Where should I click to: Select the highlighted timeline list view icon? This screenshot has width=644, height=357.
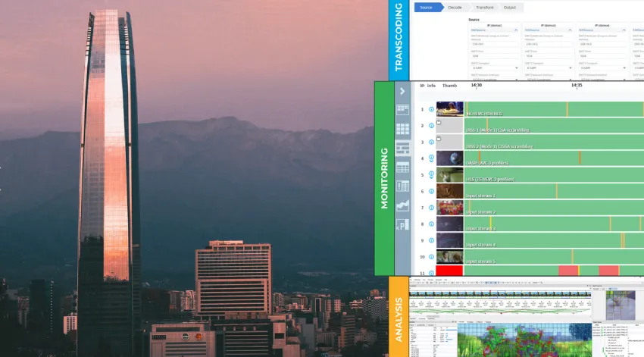(x=402, y=148)
